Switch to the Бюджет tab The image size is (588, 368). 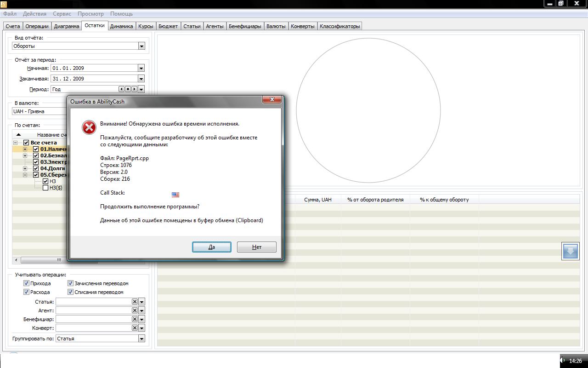tap(168, 26)
